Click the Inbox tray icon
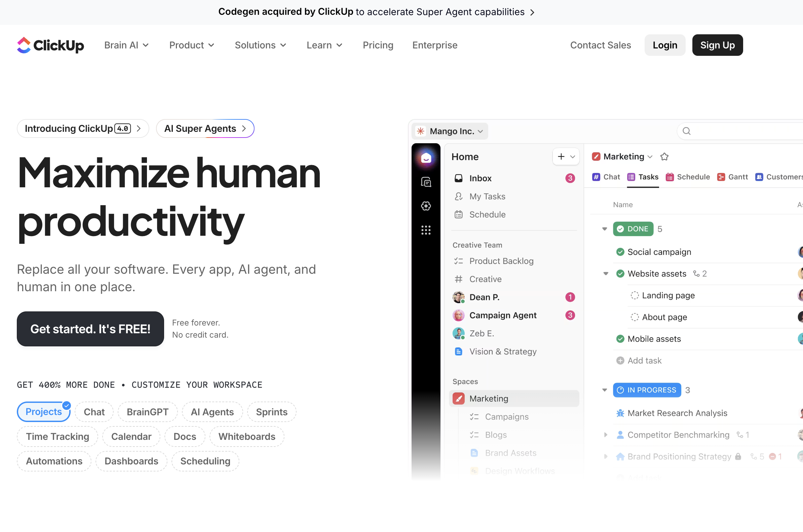This screenshot has height=532, width=803. point(458,178)
